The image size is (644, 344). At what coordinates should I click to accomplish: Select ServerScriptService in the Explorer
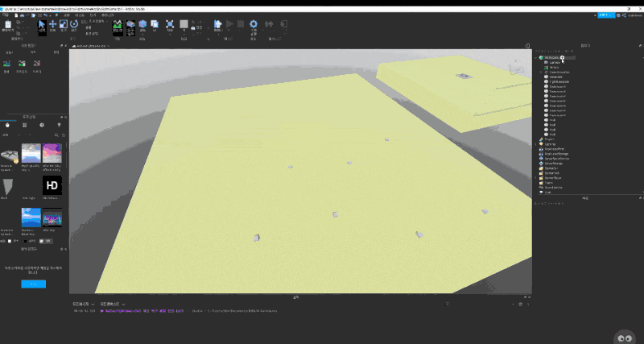(556, 159)
